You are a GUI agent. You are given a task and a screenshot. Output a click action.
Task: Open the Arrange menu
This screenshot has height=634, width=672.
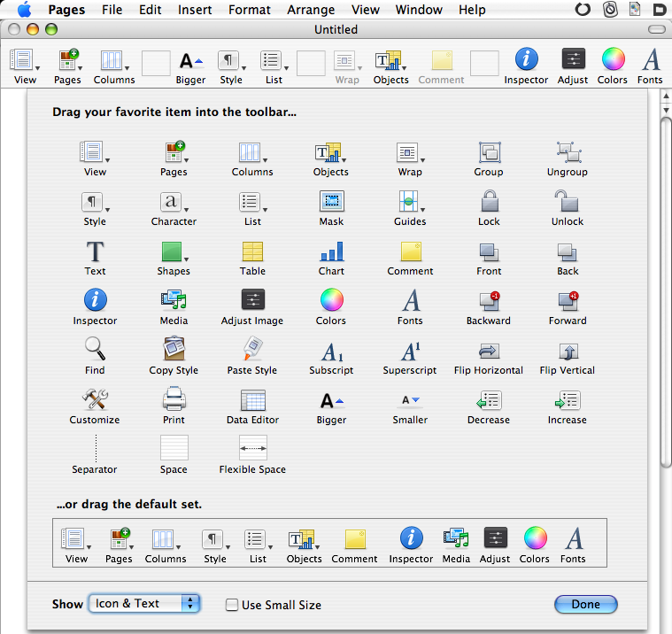point(311,10)
